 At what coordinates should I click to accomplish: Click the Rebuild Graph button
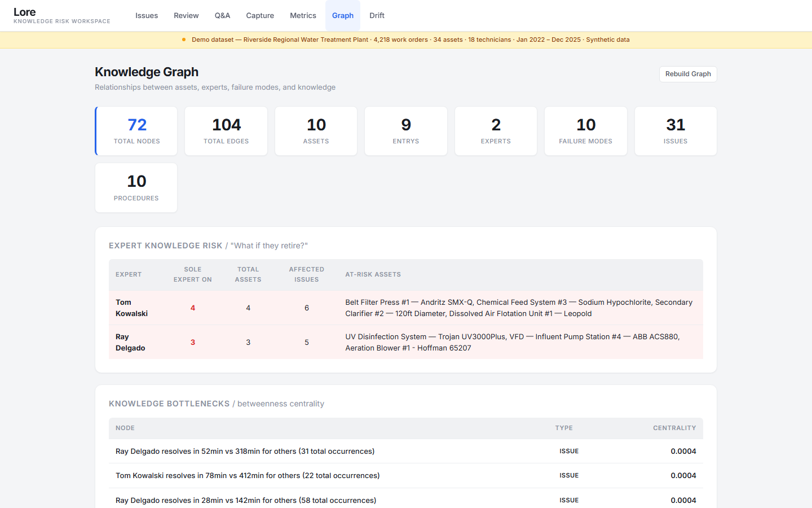[688, 74]
